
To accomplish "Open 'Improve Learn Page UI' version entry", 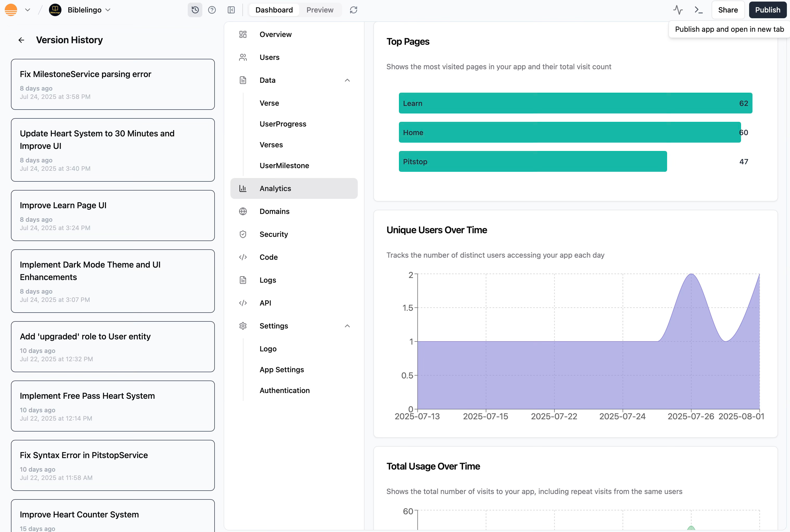I will click(113, 216).
